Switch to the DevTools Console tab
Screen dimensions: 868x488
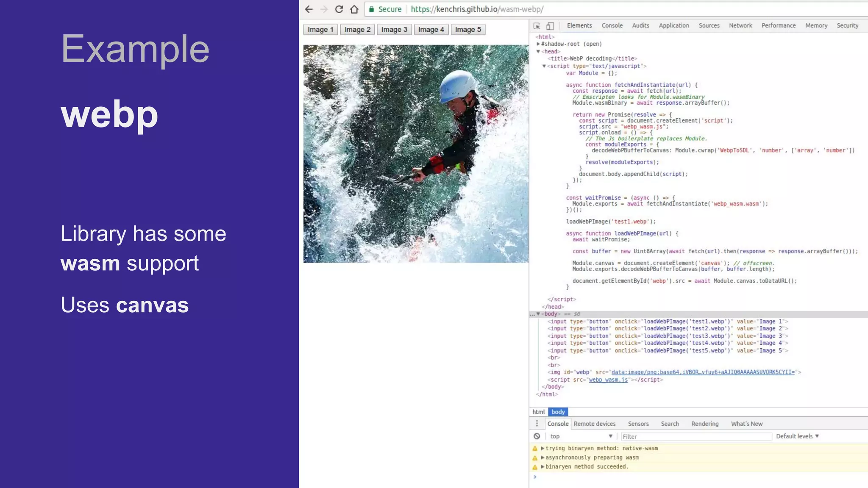(612, 26)
